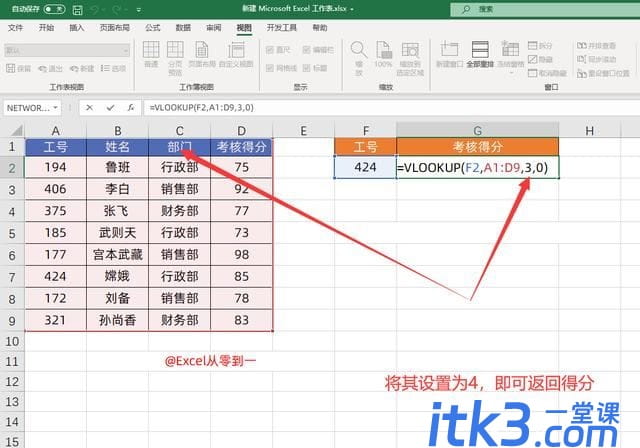Click the Select All corner triangle
This screenshot has height=448, width=640.
click(x=15, y=131)
